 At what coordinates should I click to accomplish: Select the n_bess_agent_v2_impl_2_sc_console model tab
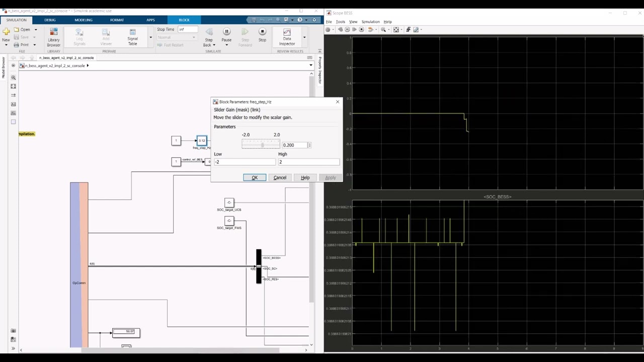66,58
